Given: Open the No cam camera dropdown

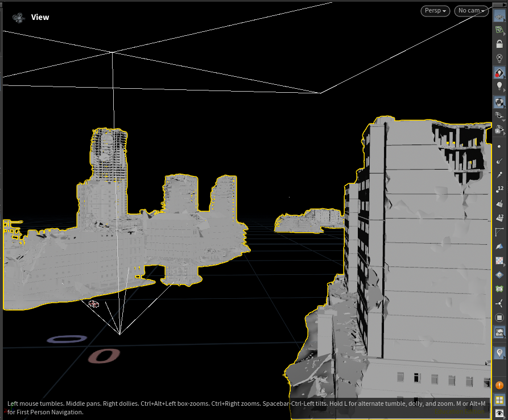Looking at the screenshot, I should tap(472, 11).
